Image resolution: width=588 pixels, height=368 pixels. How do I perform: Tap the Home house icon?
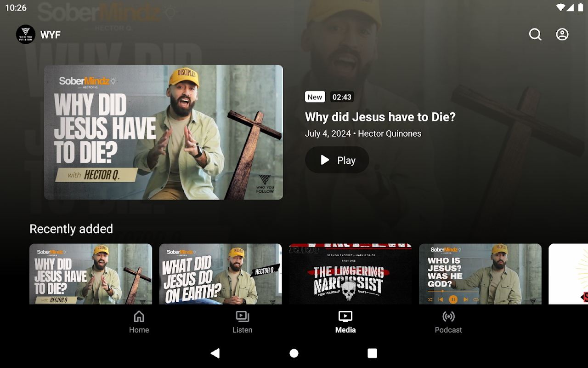tap(139, 316)
